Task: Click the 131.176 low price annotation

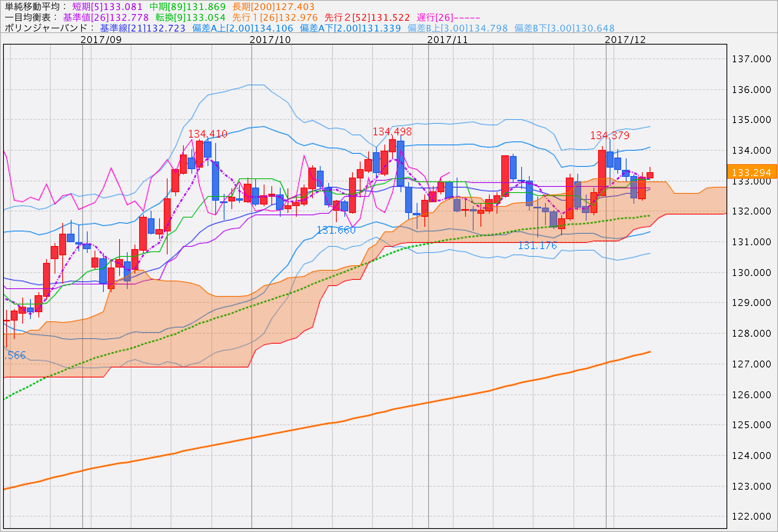Action: pos(537,245)
